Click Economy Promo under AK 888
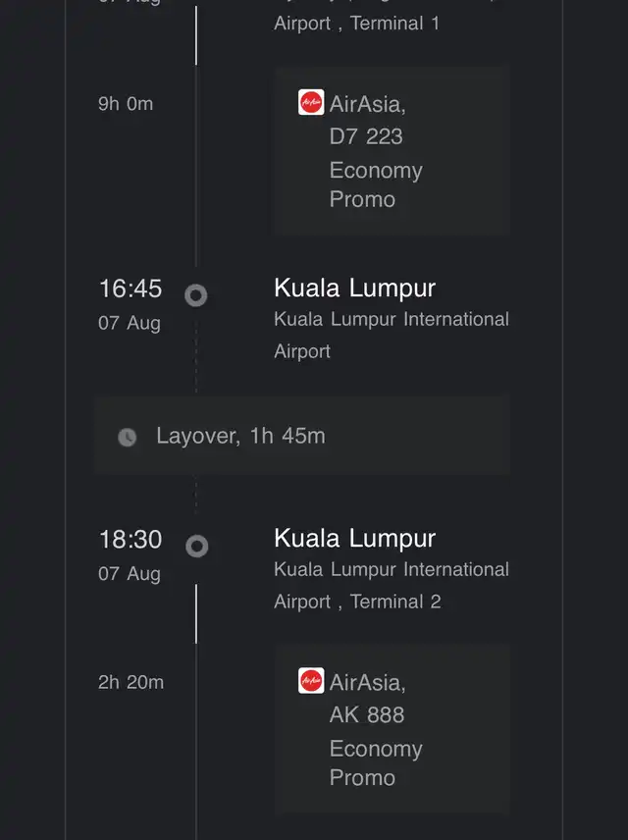This screenshot has height=840, width=628. tap(376, 763)
